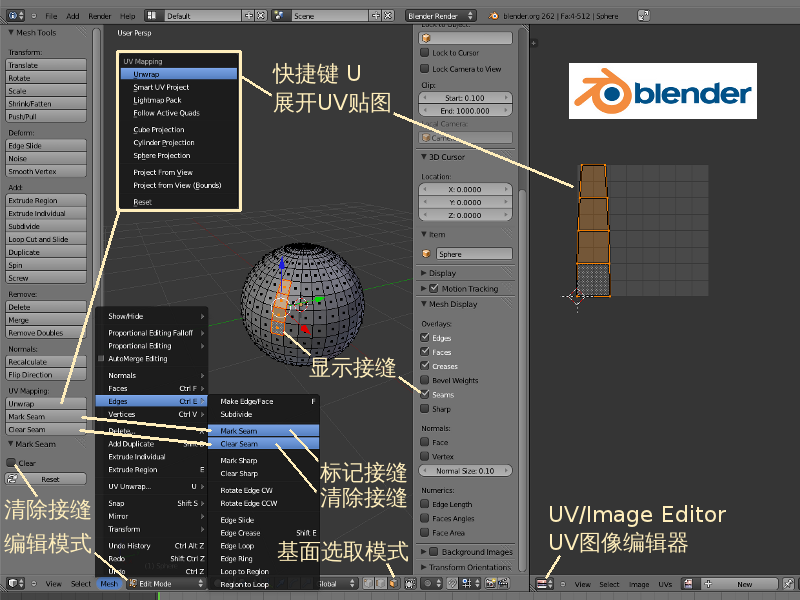Click the clip End: 1000.000 field
The height and width of the screenshot is (600, 800).
point(465,111)
